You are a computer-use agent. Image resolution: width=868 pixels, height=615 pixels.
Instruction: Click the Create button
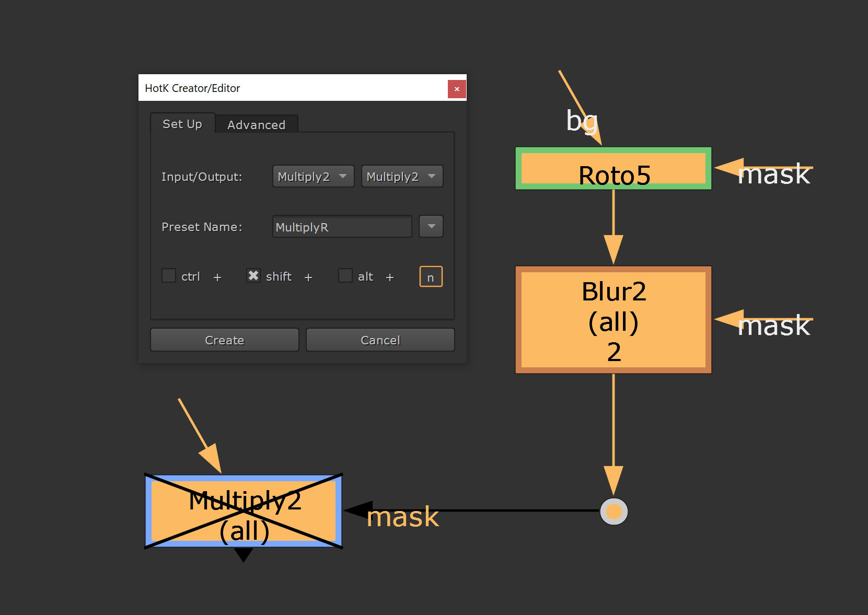[x=224, y=340]
